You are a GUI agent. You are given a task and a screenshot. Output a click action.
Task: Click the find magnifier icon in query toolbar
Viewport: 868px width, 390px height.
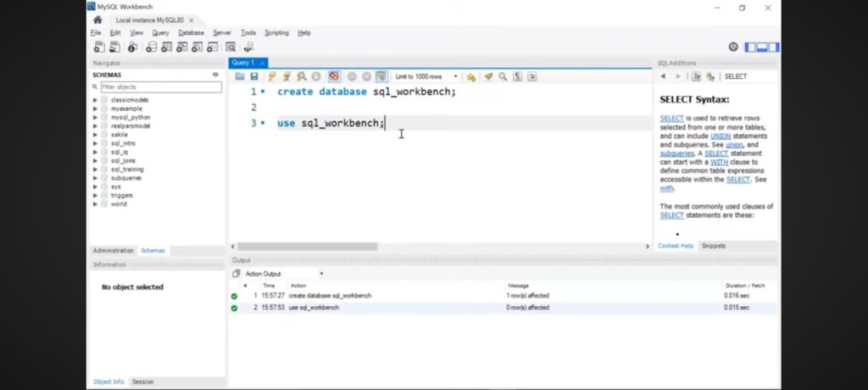click(x=503, y=76)
